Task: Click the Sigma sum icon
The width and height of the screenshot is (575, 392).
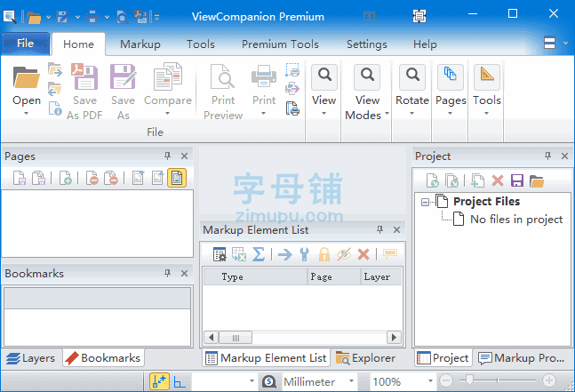Action: [259, 254]
